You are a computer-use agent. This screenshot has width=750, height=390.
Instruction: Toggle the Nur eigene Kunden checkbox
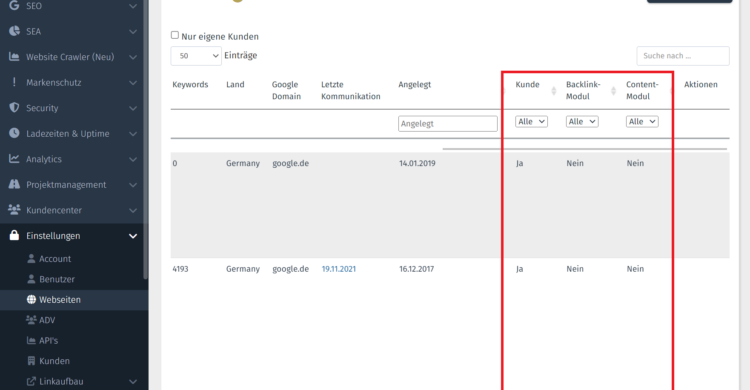[175, 35]
